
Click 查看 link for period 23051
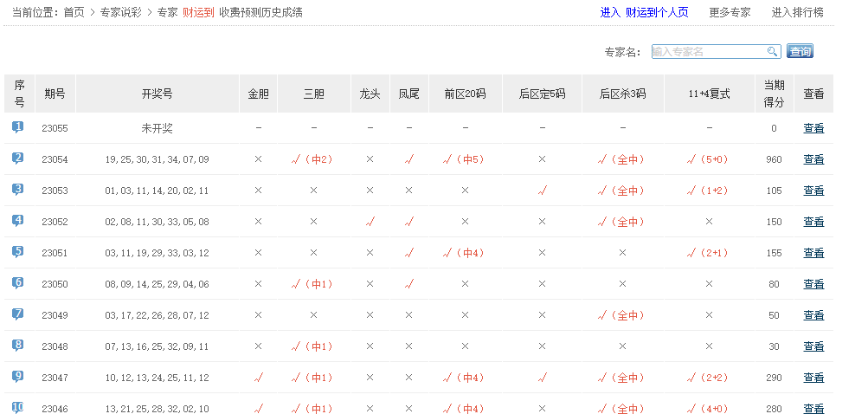(x=813, y=253)
